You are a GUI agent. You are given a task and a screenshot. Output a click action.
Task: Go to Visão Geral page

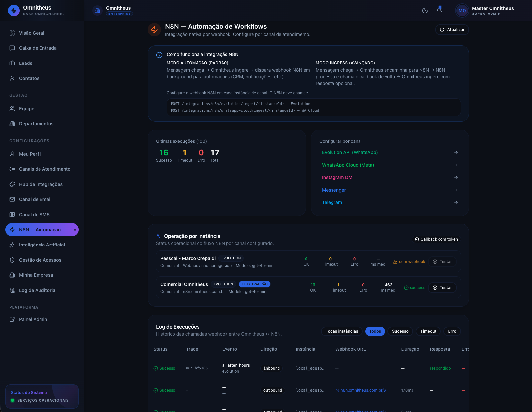(42, 33)
